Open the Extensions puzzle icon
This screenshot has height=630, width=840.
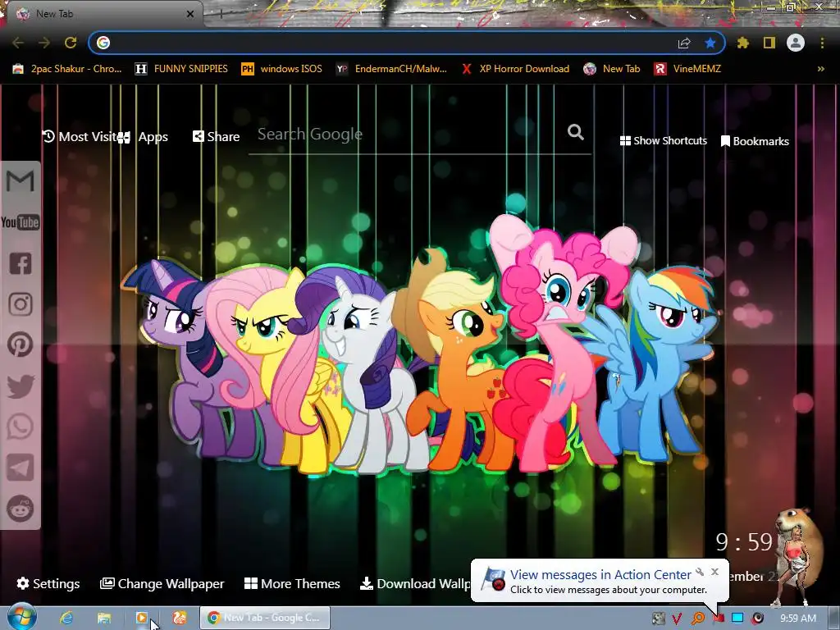[742, 43]
